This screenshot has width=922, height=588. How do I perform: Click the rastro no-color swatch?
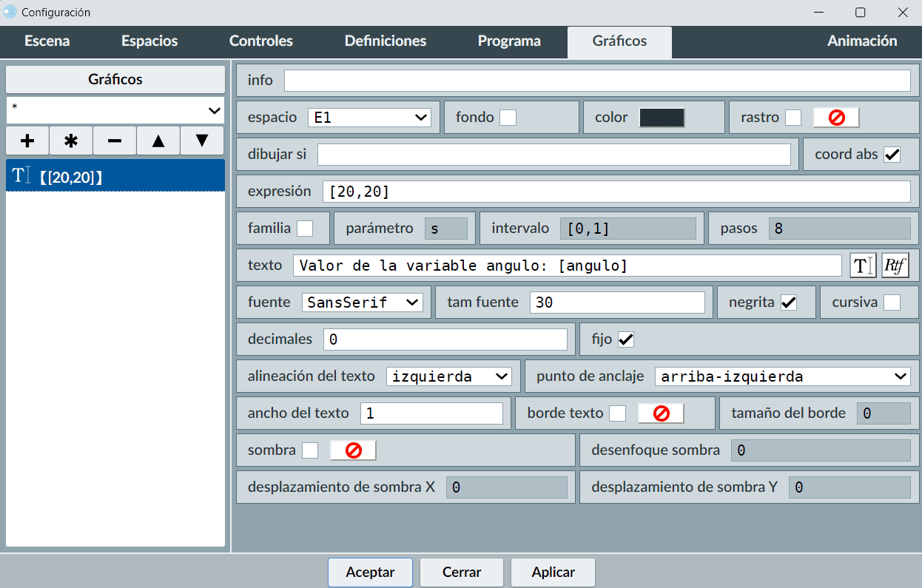836,118
